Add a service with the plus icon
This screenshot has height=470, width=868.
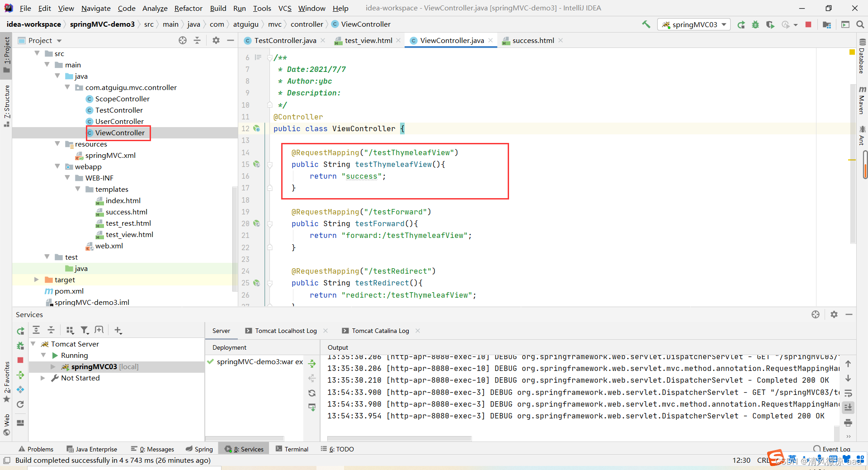(118, 330)
